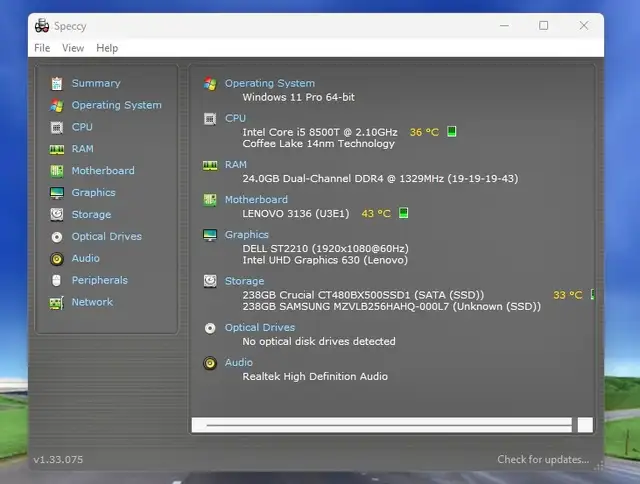
Task: Open the Operating System heading link in summary
Action: point(270,84)
